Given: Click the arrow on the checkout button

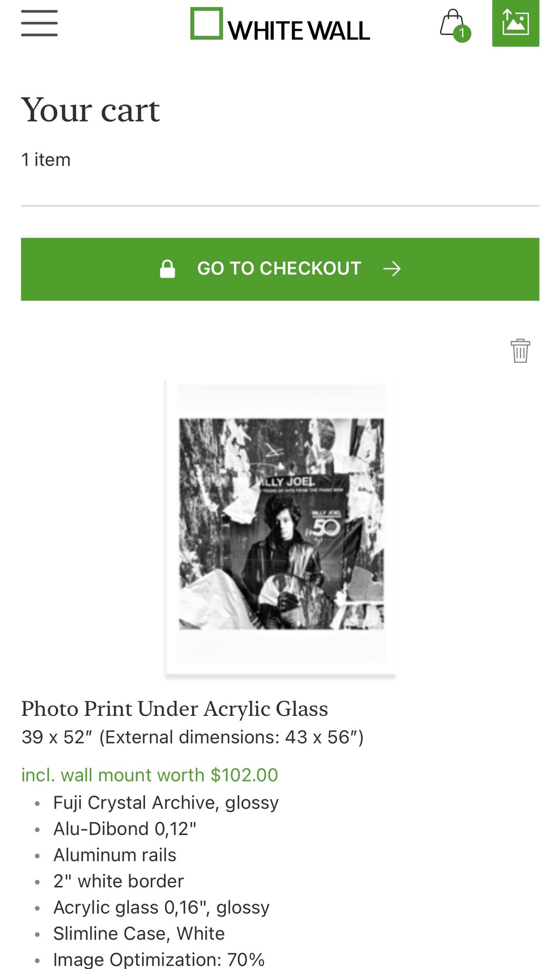Looking at the screenshot, I should [392, 269].
